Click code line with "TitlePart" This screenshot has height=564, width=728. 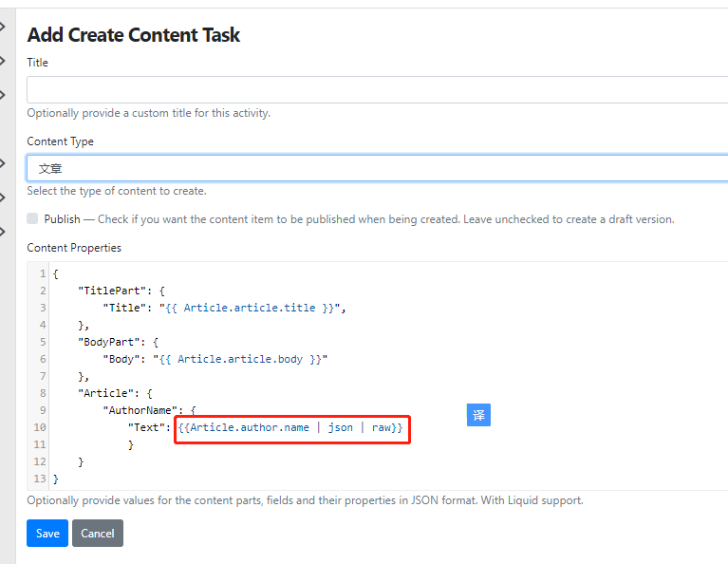tap(121, 291)
